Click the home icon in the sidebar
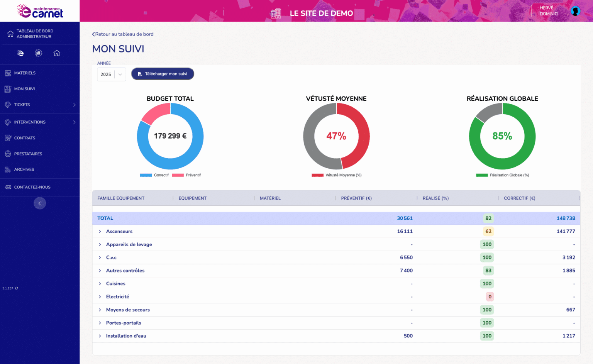The width and height of the screenshot is (593, 364). pyautogui.click(x=57, y=53)
